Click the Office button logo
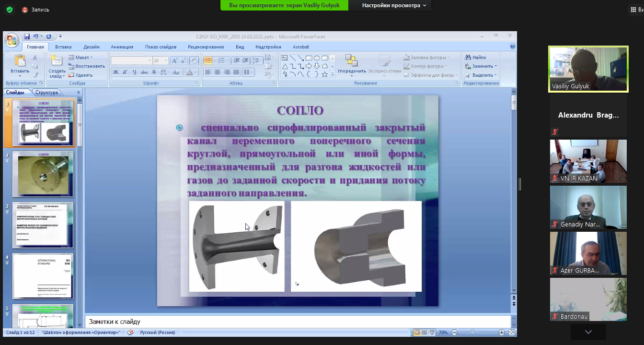644x345 pixels. [x=11, y=40]
